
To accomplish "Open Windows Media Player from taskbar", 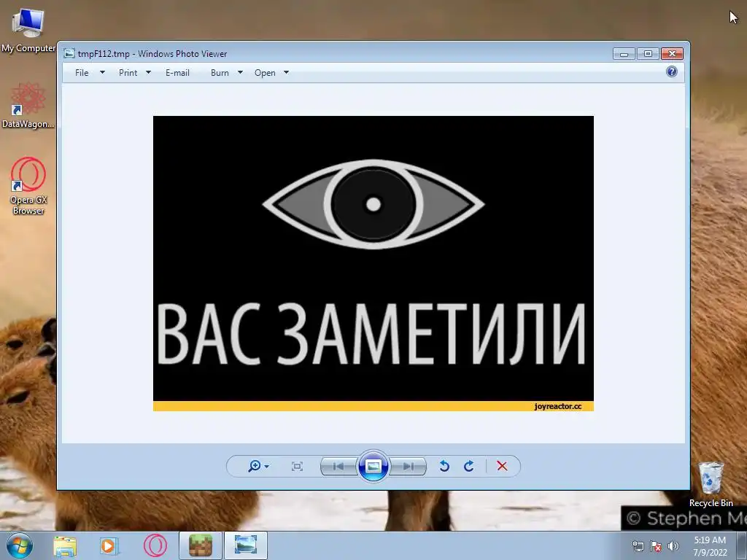I will pyautogui.click(x=109, y=546).
